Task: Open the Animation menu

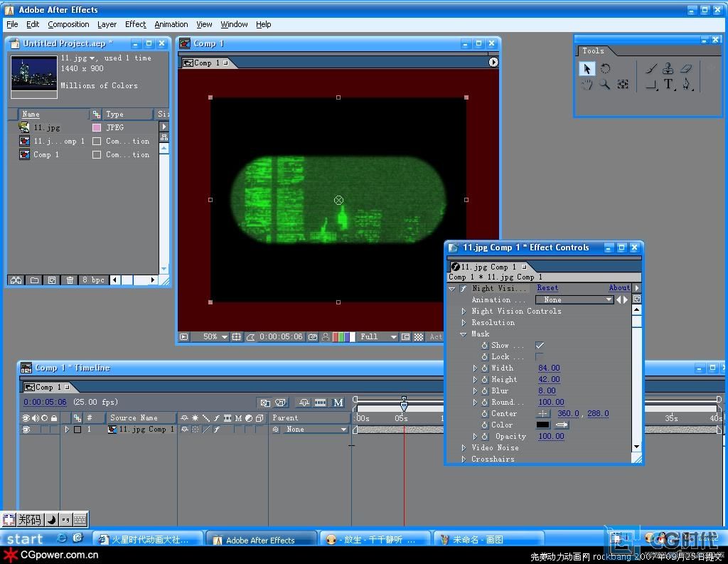Action: 171,24
